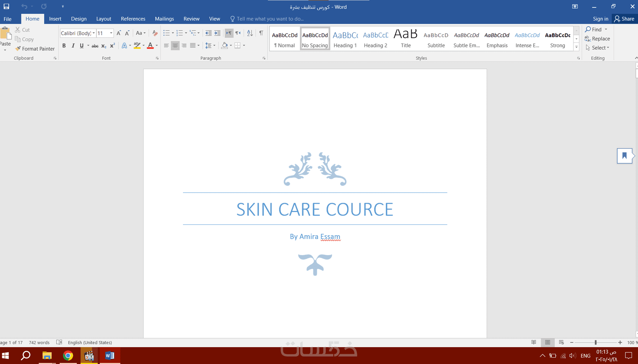Align text to the right
Image resolution: width=638 pixels, height=364 pixels.
184,46
